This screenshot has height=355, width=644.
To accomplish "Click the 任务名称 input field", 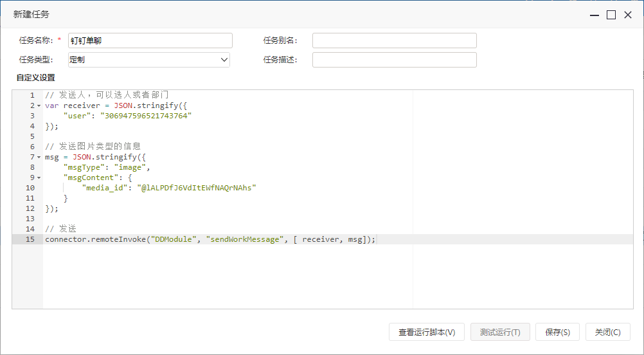I will point(150,41).
